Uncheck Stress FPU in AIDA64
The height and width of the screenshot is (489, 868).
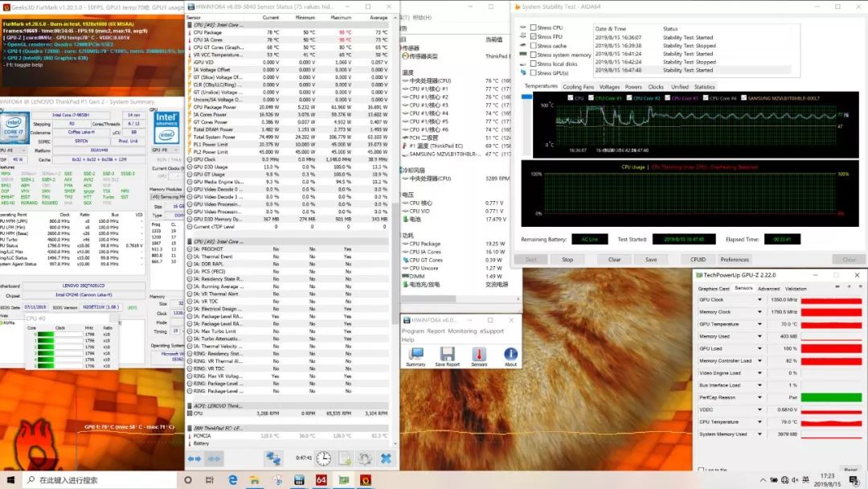point(533,36)
